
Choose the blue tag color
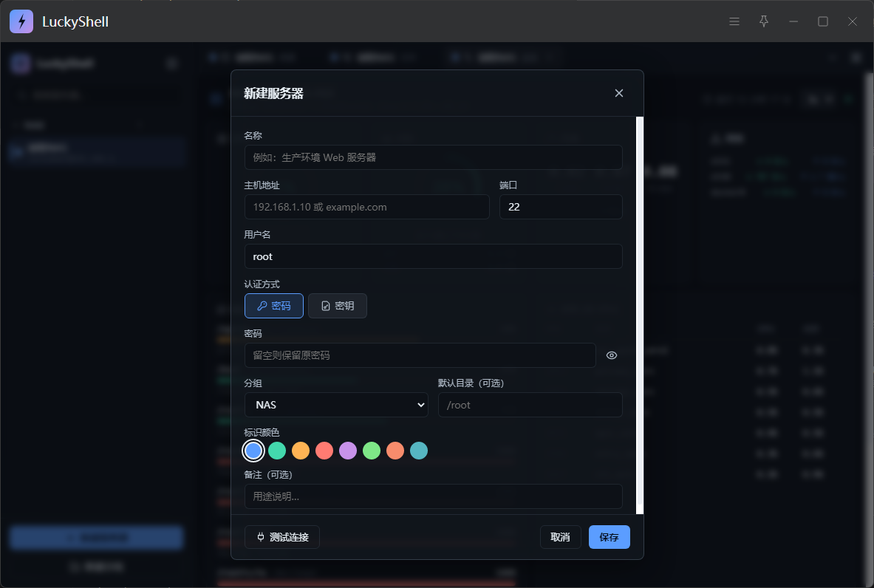[253, 451]
